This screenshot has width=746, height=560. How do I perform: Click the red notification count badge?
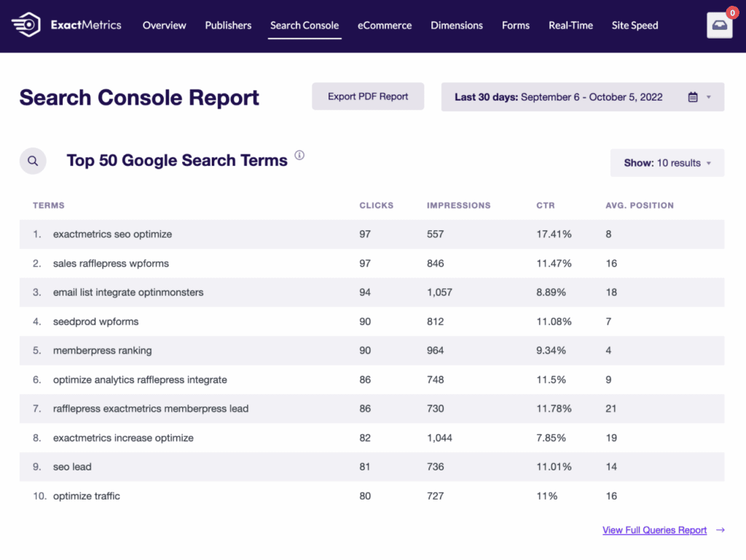732,13
